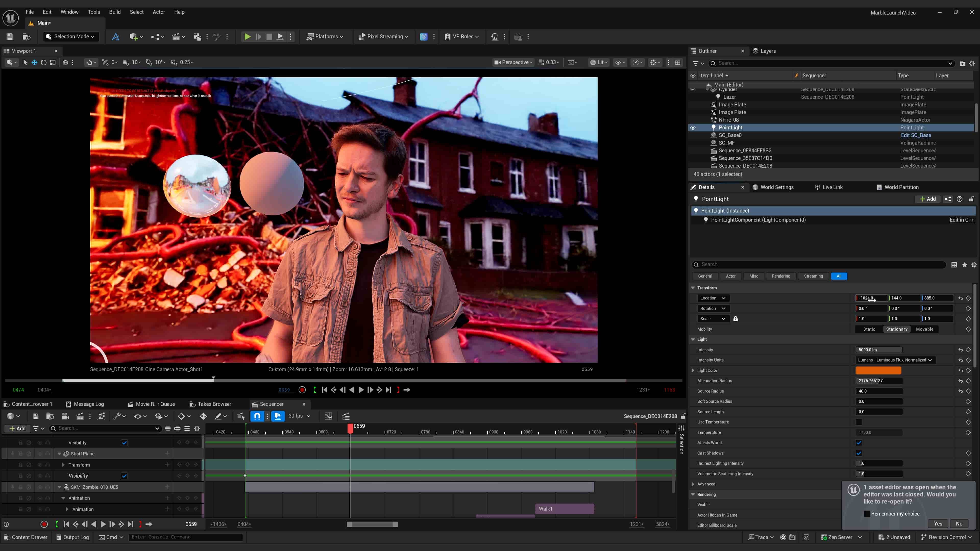Toggle Shot1Plane Visibility checkbox in Sequencer
Viewport: 980px width, 551px height.
coord(124,476)
